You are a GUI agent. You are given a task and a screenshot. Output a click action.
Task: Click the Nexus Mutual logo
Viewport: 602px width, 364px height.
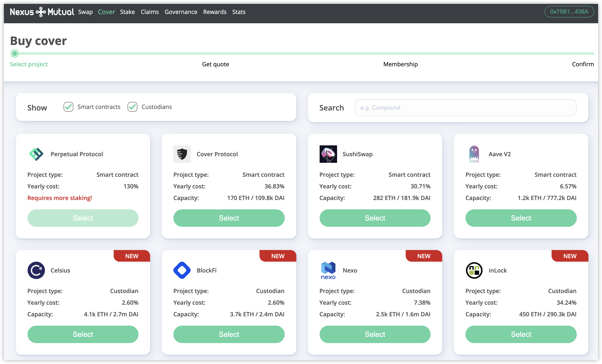click(x=42, y=12)
